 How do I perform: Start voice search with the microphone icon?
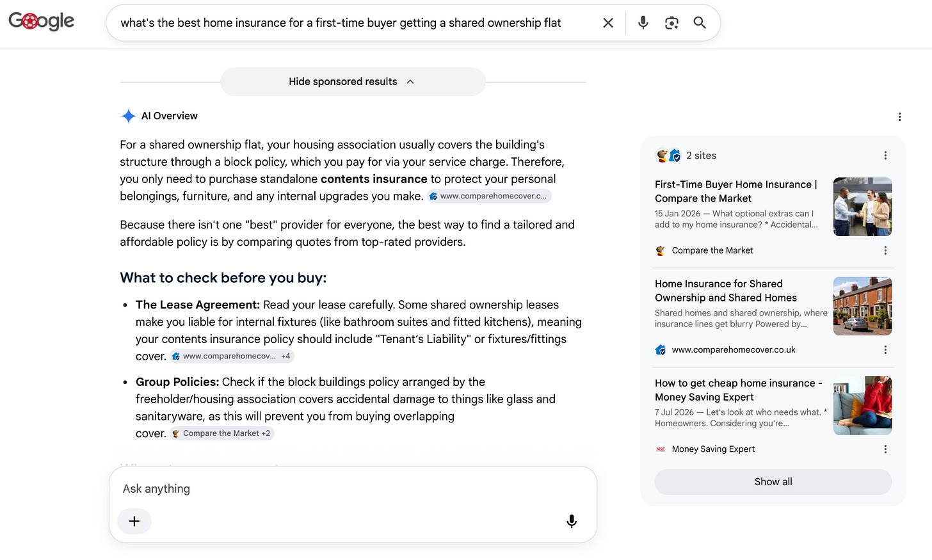coord(643,23)
